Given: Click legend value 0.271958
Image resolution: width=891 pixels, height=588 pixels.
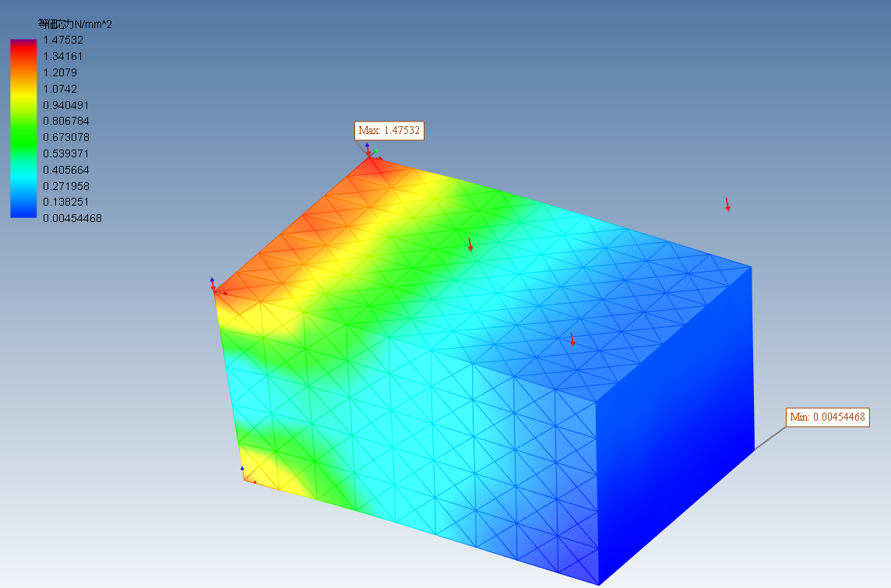Looking at the screenshot, I should [66, 186].
